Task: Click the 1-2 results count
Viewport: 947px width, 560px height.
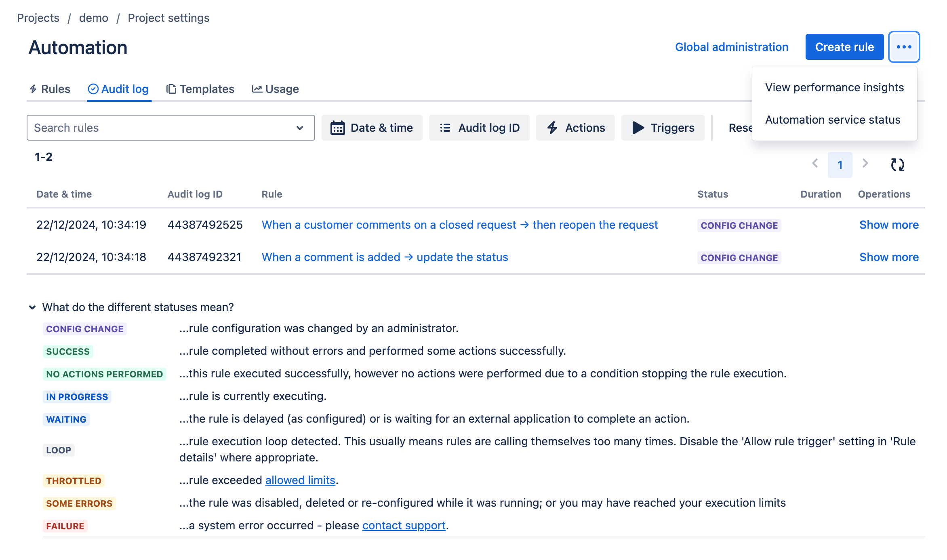Action: (x=44, y=157)
